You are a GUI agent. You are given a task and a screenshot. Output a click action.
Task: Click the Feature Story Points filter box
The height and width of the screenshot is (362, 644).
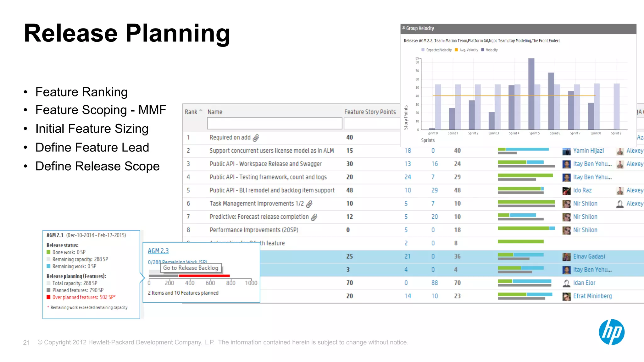[371, 123]
